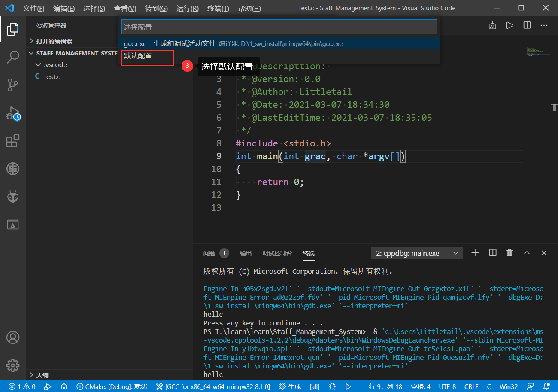The image size is (558, 392).
Task: Click the 生成 build button in status bar
Action: pos(290,386)
